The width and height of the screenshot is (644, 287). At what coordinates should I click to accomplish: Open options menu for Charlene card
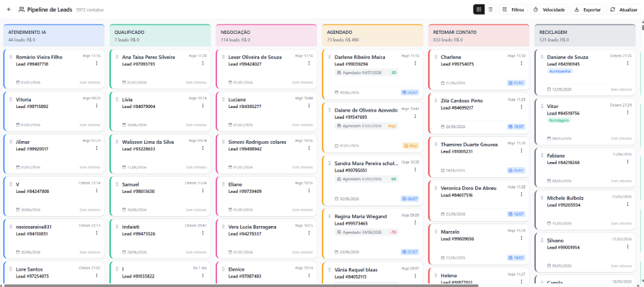(521, 63)
